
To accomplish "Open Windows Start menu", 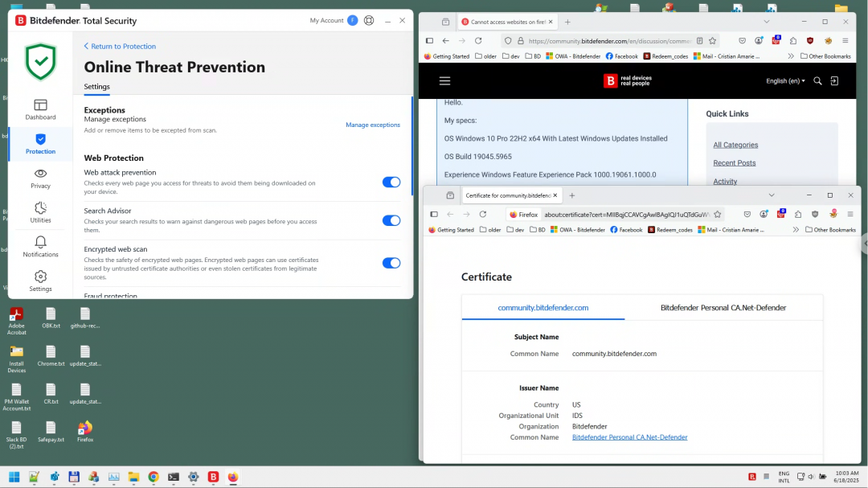I will pos(14,477).
